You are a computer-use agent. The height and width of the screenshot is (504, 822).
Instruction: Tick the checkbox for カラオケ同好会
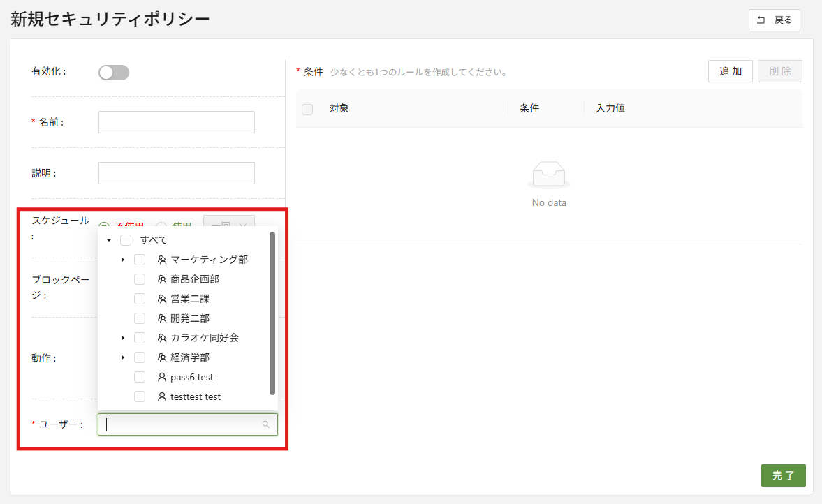coord(140,338)
